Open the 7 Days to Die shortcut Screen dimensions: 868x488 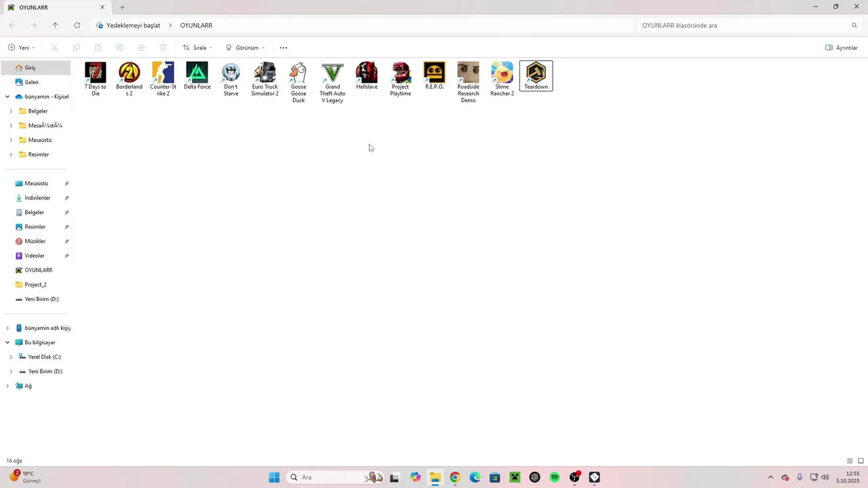tap(95, 79)
